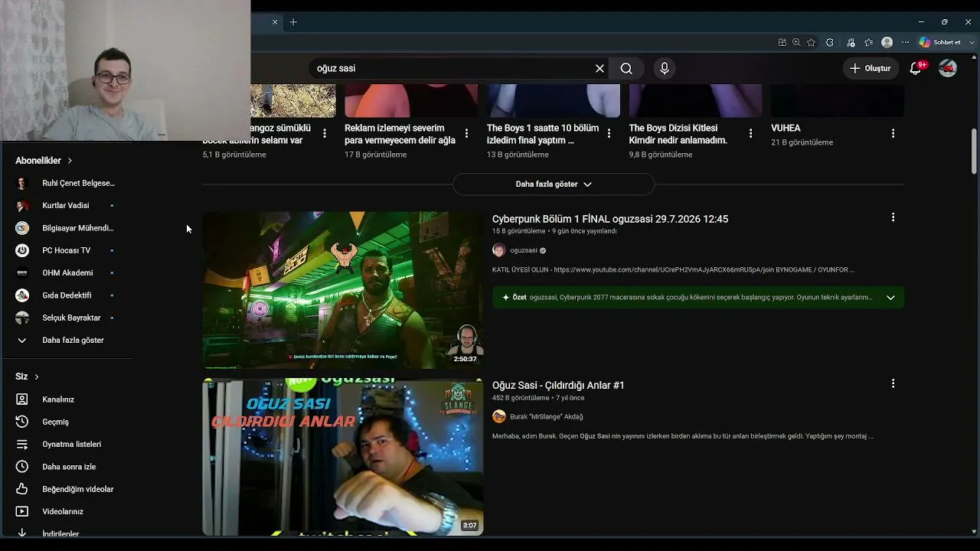Open The Boys 1 saatte short title
Image resolution: width=980 pixels, height=551 pixels.
coord(543,134)
